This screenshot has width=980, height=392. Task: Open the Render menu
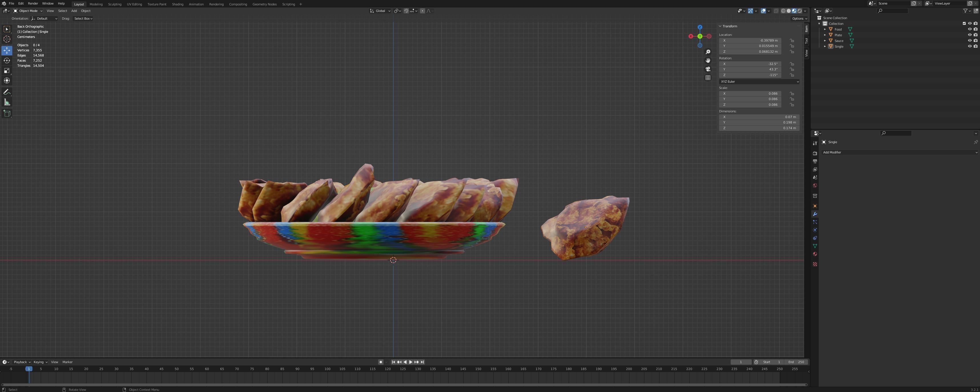point(33,3)
